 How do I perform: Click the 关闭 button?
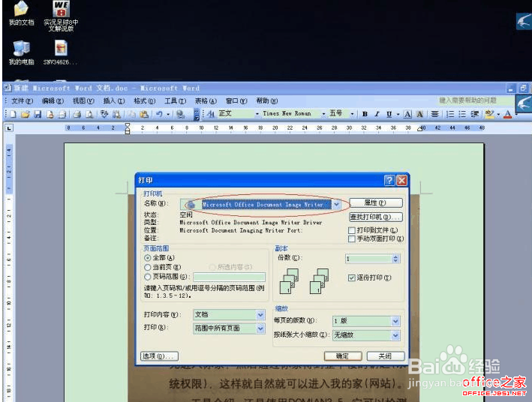click(x=386, y=356)
